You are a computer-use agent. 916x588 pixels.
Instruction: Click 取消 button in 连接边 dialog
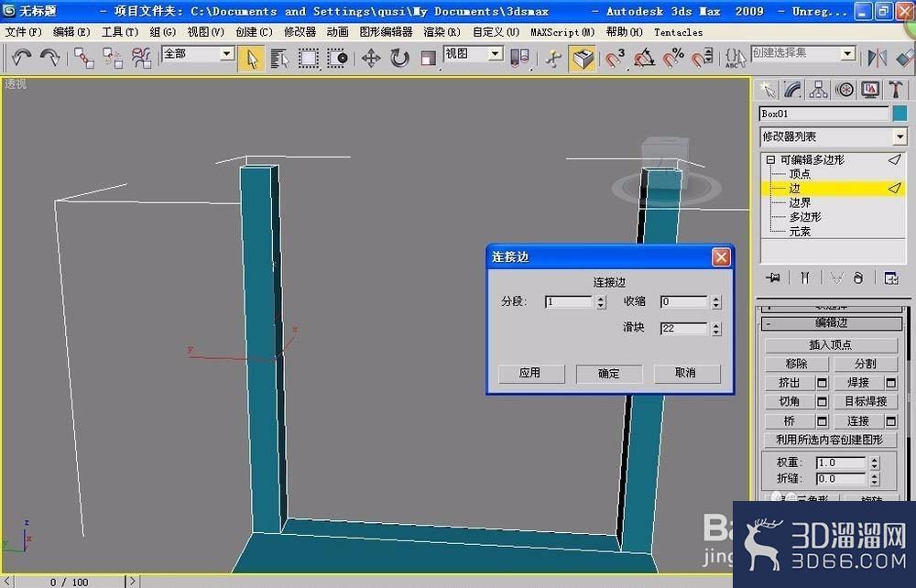point(686,373)
